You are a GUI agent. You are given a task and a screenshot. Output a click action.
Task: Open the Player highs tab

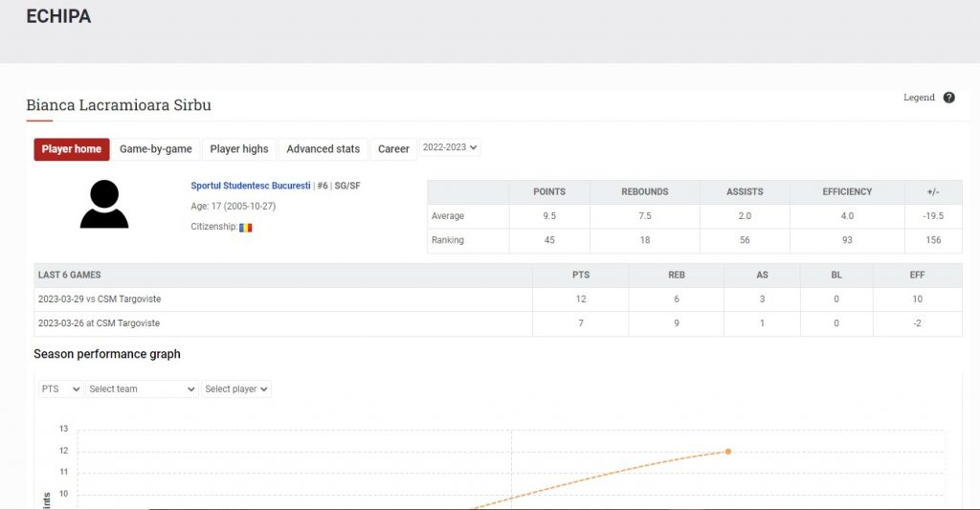click(239, 149)
